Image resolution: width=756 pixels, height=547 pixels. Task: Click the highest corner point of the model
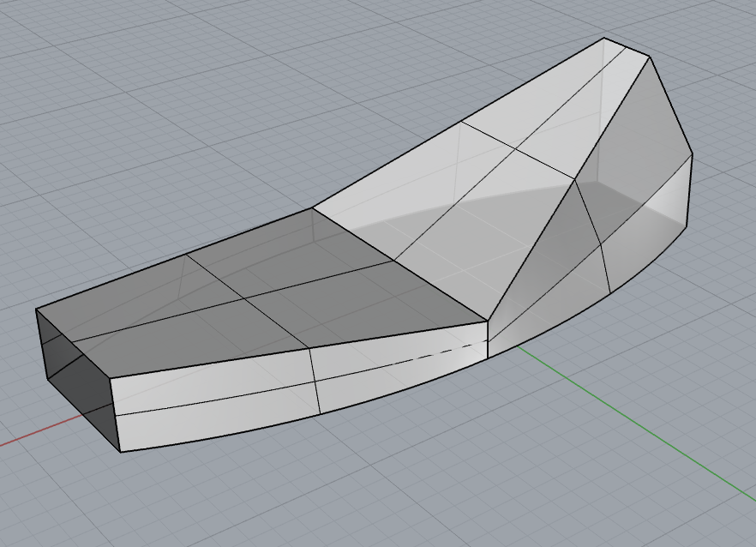tap(605, 38)
